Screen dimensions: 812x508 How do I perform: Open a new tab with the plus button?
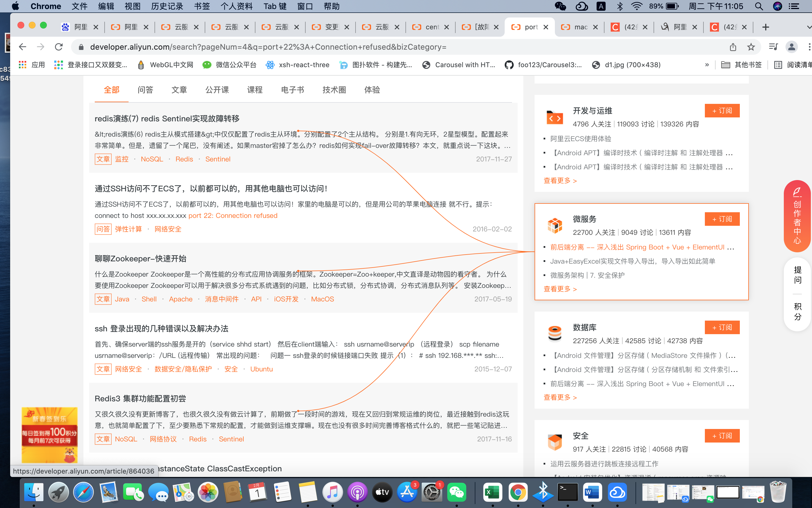pyautogui.click(x=766, y=27)
